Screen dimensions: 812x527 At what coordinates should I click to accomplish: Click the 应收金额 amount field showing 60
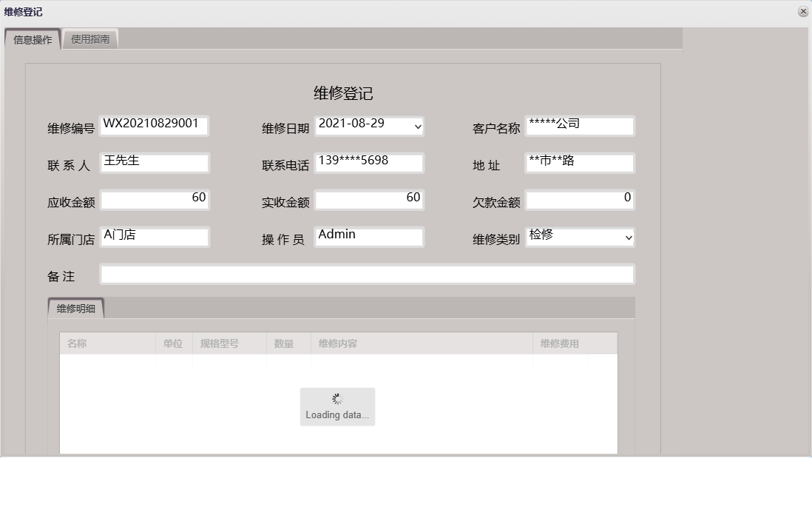pos(154,199)
